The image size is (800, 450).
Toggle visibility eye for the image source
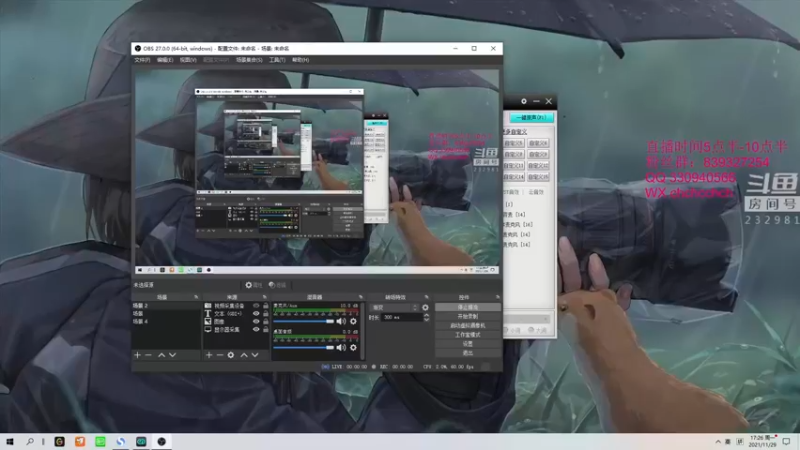[256, 321]
